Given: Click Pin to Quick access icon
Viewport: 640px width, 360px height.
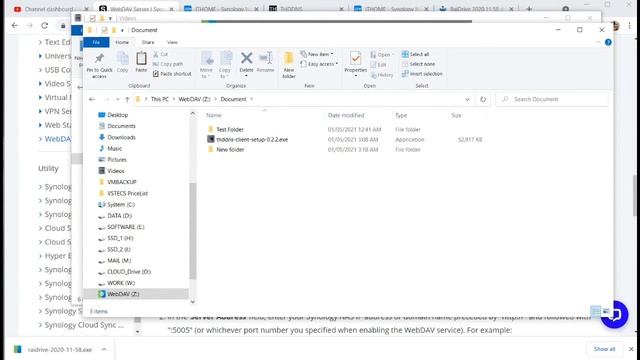Looking at the screenshot, I should pyautogui.click(x=99, y=58).
